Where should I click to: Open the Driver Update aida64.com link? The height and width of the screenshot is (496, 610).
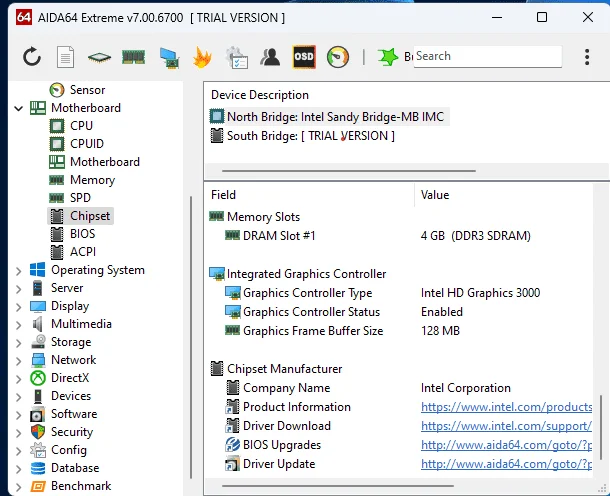pos(507,464)
